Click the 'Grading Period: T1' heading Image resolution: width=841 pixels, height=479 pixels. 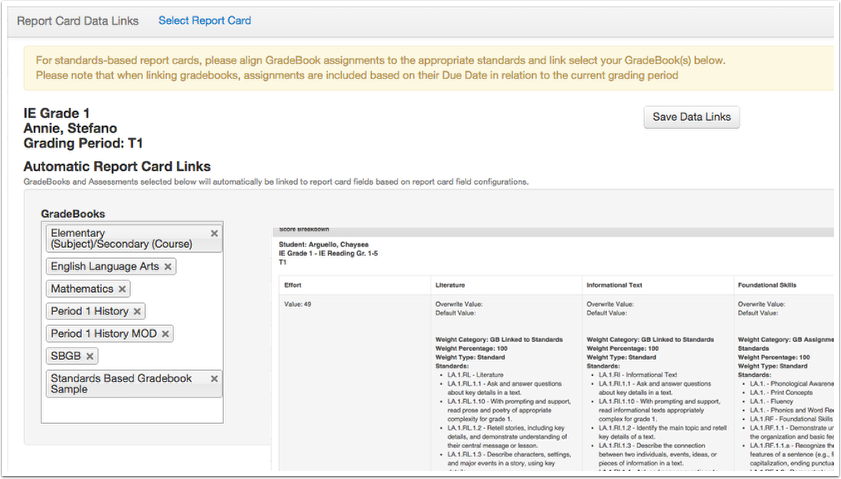tap(83, 143)
